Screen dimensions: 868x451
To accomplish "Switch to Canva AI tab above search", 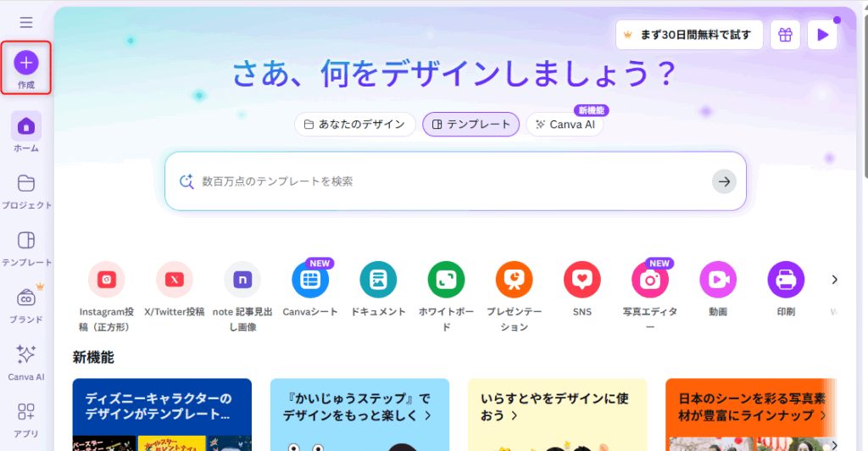I will tap(565, 125).
